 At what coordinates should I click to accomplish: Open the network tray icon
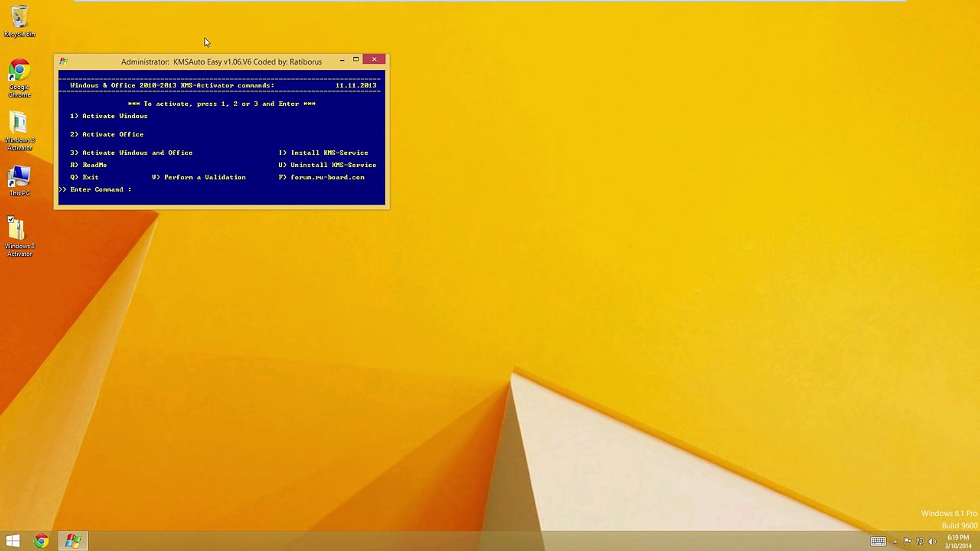(920, 541)
